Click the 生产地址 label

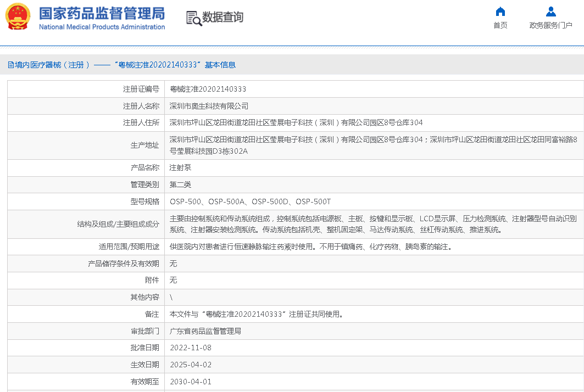coord(145,145)
